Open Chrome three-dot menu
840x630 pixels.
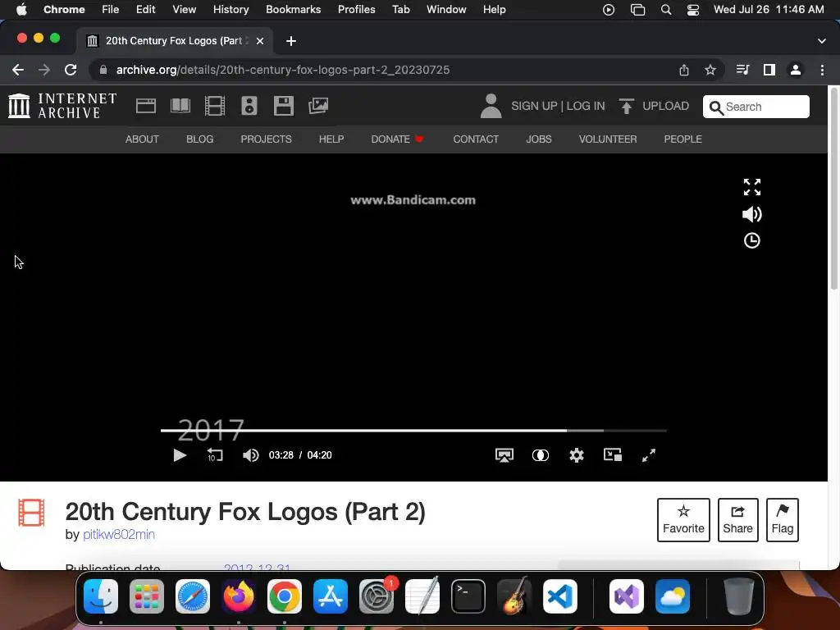click(x=822, y=70)
